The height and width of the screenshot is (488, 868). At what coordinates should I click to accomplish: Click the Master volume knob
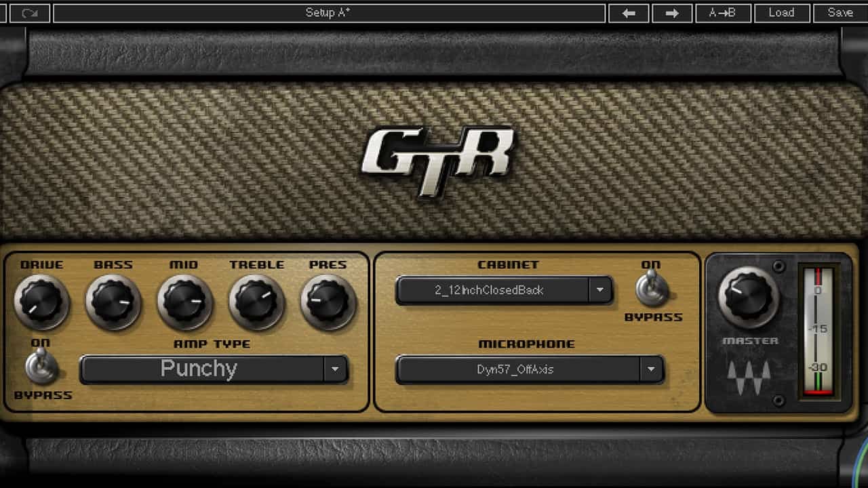pos(748,297)
